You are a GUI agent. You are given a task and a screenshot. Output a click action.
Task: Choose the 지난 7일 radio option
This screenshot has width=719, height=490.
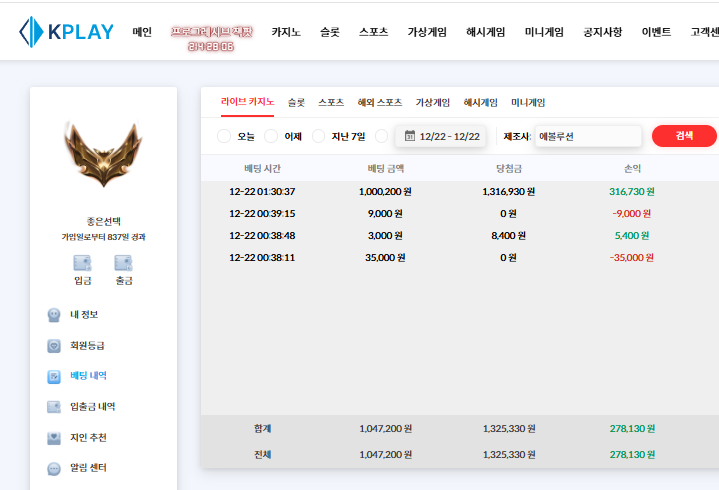click(319, 136)
